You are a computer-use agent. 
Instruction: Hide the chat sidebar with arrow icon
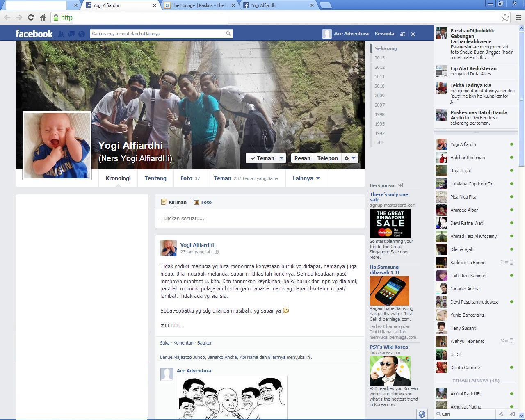(512, 414)
